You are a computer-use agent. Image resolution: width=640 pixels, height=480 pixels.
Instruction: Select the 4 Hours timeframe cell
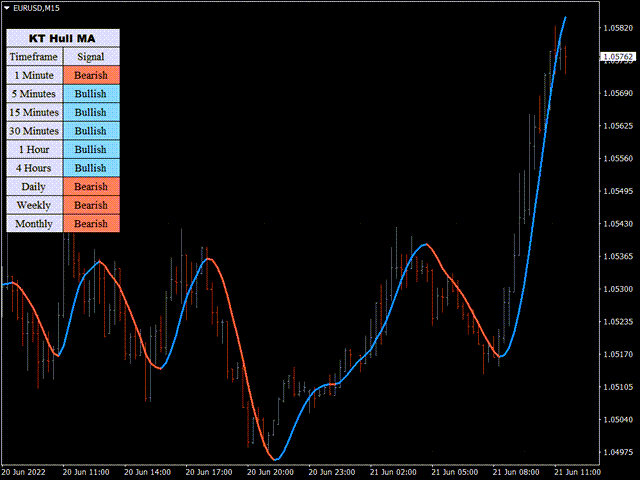coord(34,168)
